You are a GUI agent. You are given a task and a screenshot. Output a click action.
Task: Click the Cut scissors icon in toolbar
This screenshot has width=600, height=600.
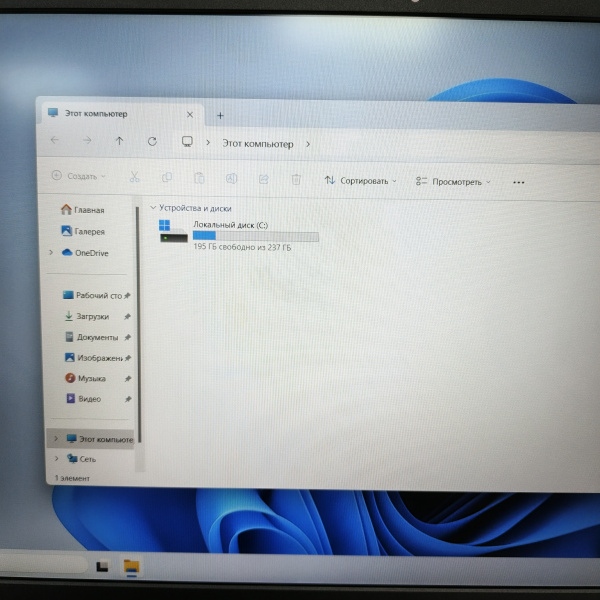coord(134,178)
